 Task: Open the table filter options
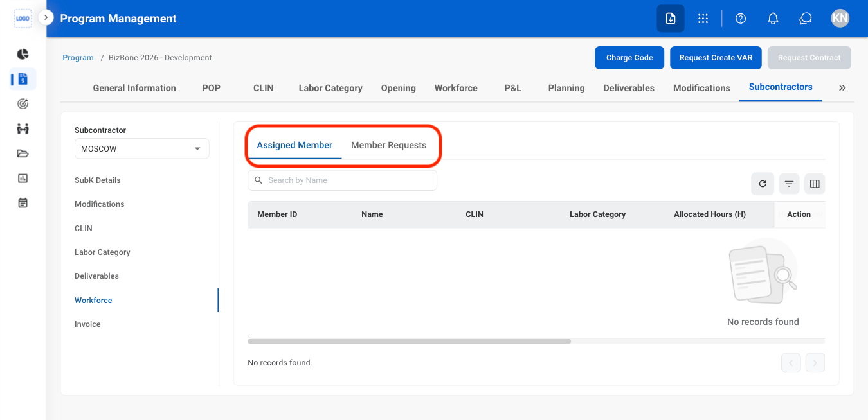click(x=789, y=184)
